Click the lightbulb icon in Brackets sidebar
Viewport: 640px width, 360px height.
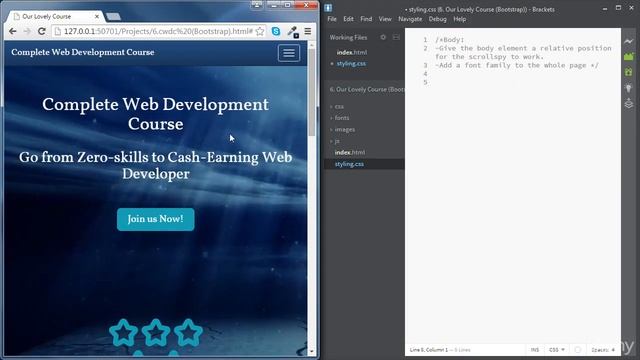tap(629, 88)
